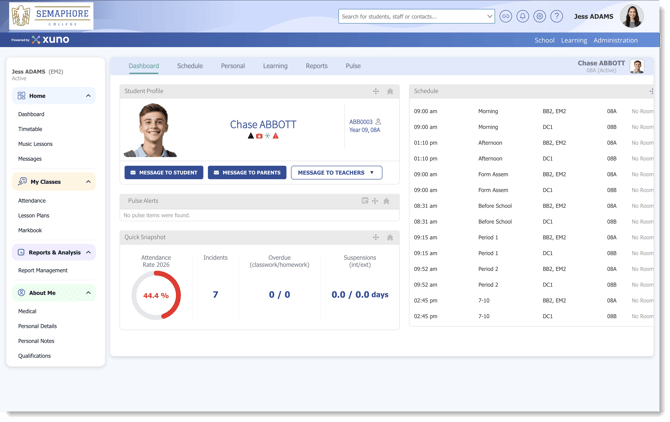The width and height of the screenshot is (670, 422).
Task: Switch to the Reports tab
Action: (x=317, y=66)
